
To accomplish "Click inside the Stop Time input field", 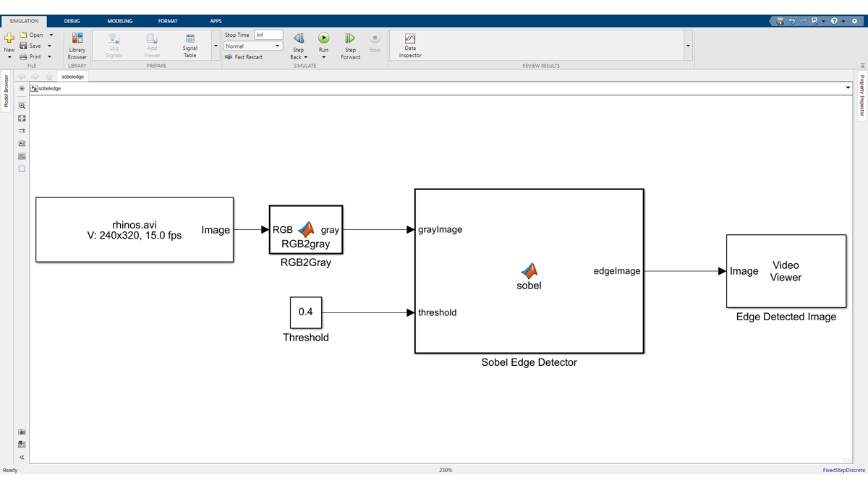I will pos(268,33).
